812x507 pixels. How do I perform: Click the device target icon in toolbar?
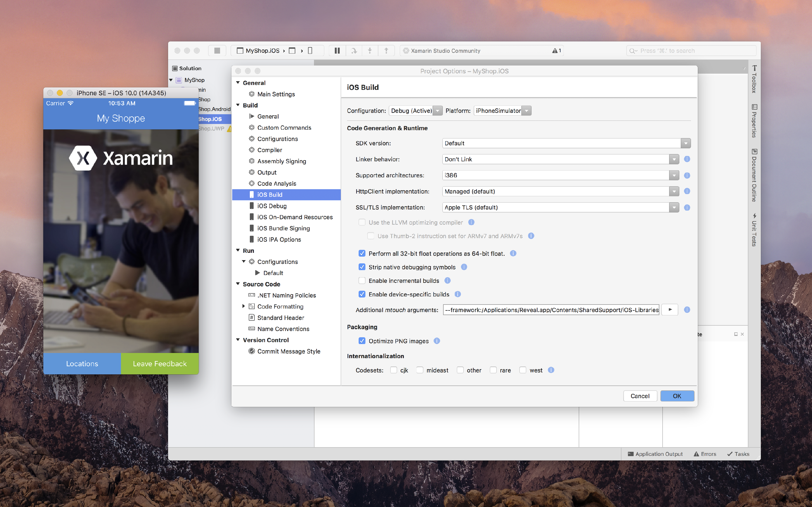[x=310, y=51]
